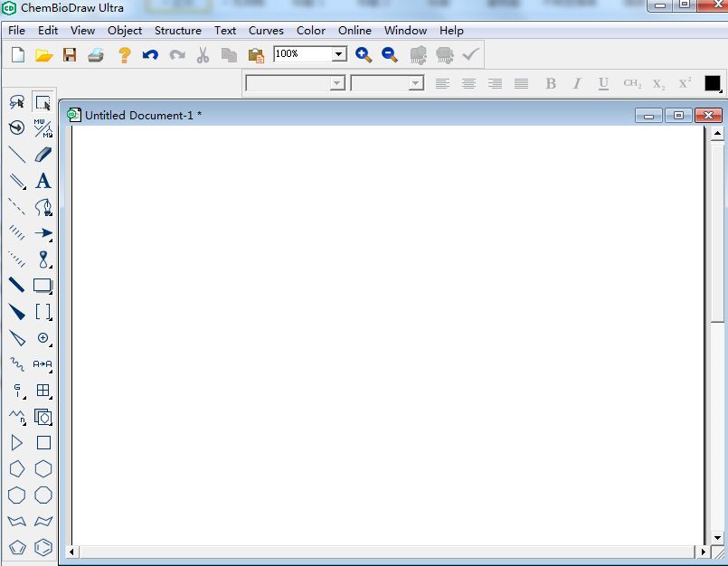Open the Structure menu

tap(178, 31)
